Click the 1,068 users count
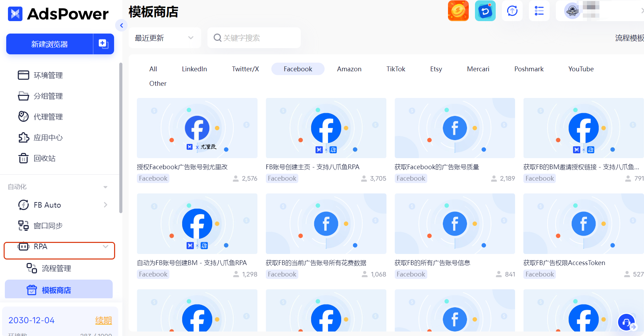644x336 pixels. (x=379, y=274)
